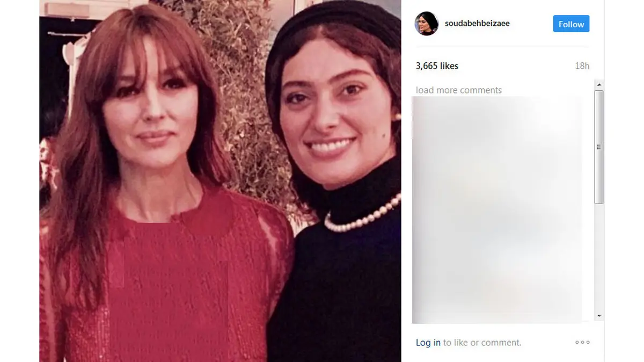Click the comments scrollbar down arrow

click(x=599, y=316)
